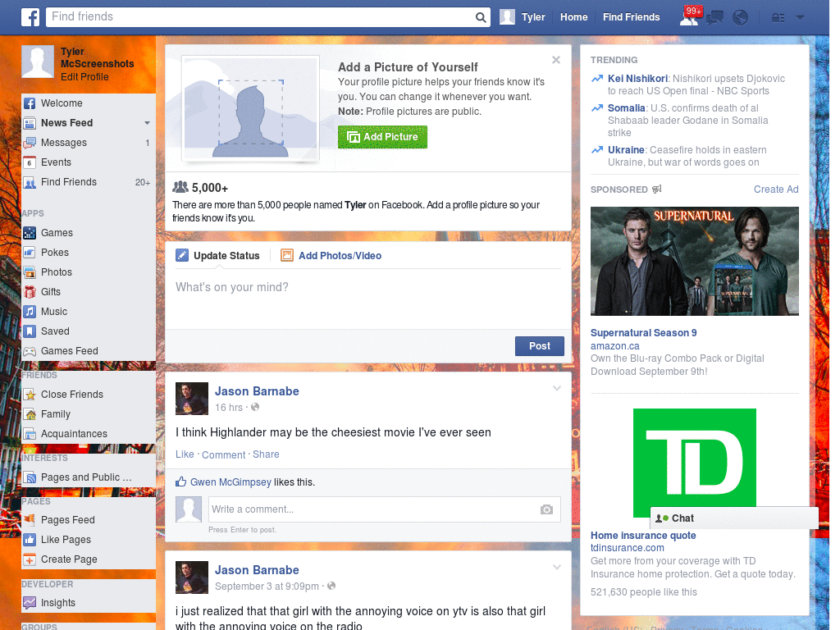This screenshot has height=630, width=840.
Task: Click the search magnifier icon
Action: tap(481, 17)
